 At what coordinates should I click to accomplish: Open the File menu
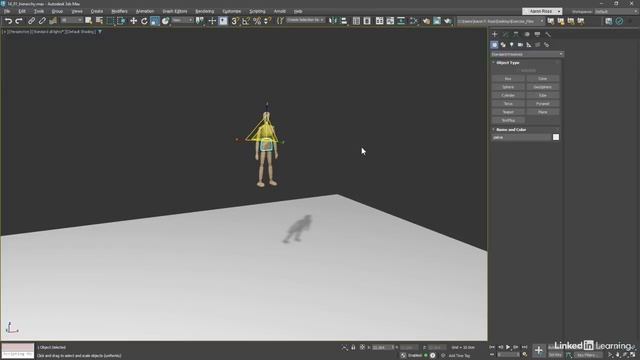(7, 11)
